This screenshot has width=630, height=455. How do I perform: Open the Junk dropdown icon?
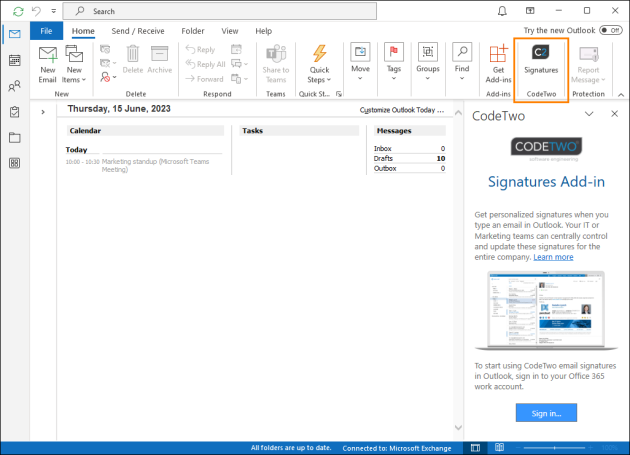coord(108,77)
